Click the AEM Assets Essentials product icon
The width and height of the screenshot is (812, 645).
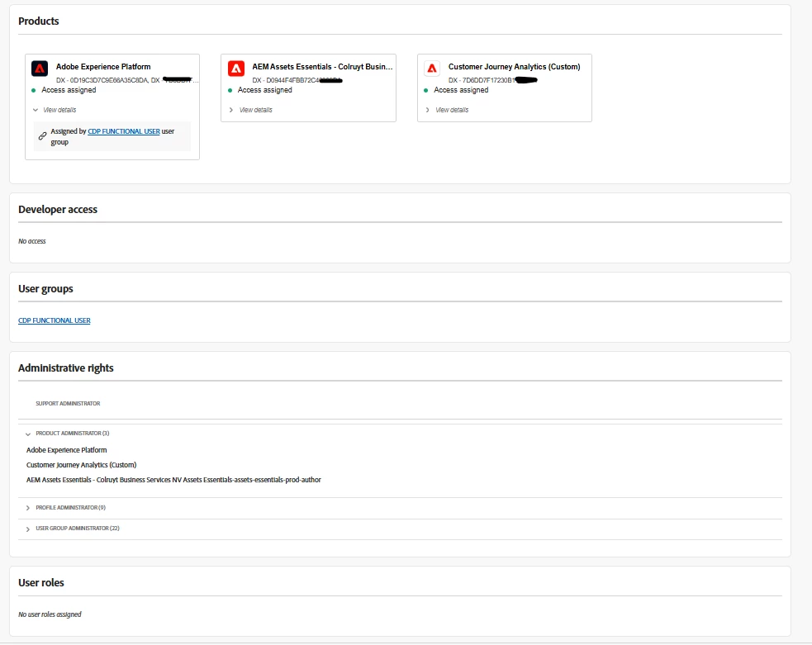pyautogui.click(x=236, y=69)
